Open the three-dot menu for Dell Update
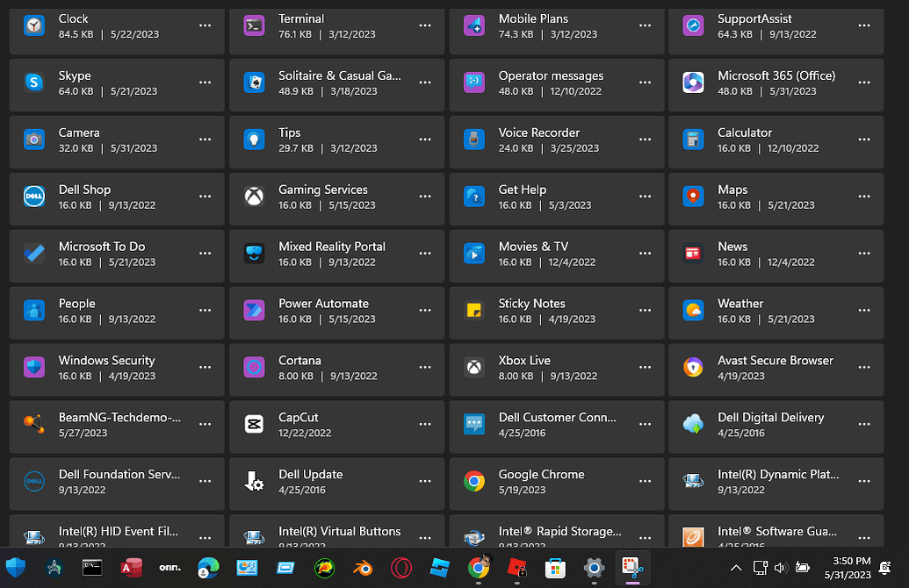Image resolution: width=909 pixels, height=588 pixels. (x=424, y=481)
